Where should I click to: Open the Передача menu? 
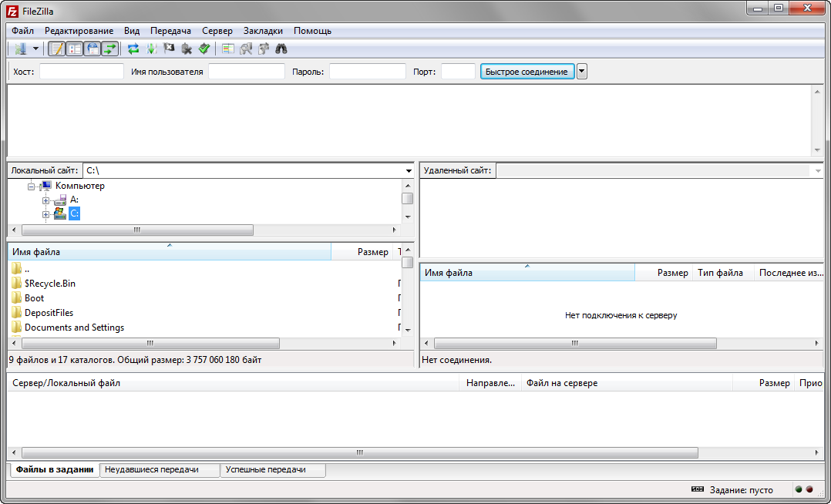coord(170,31)
